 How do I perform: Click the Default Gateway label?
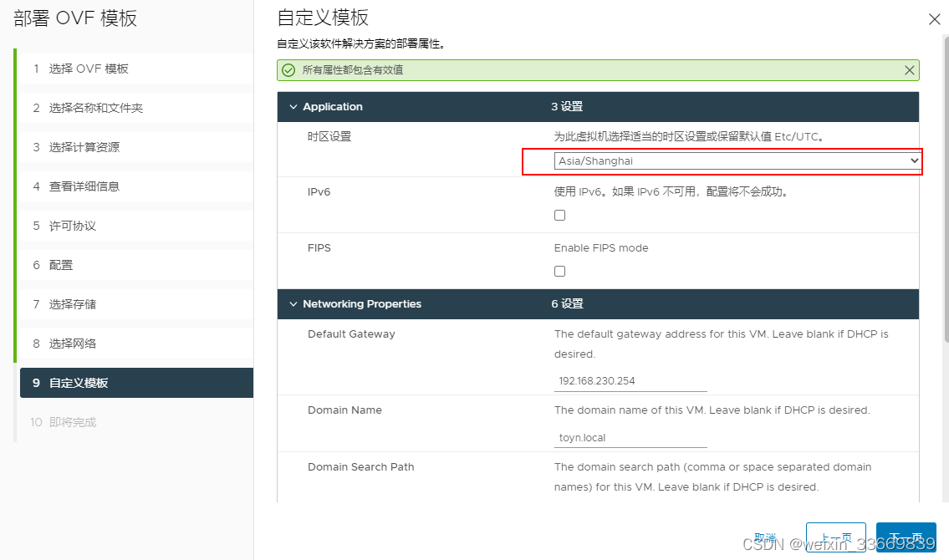tap(351, 333)
